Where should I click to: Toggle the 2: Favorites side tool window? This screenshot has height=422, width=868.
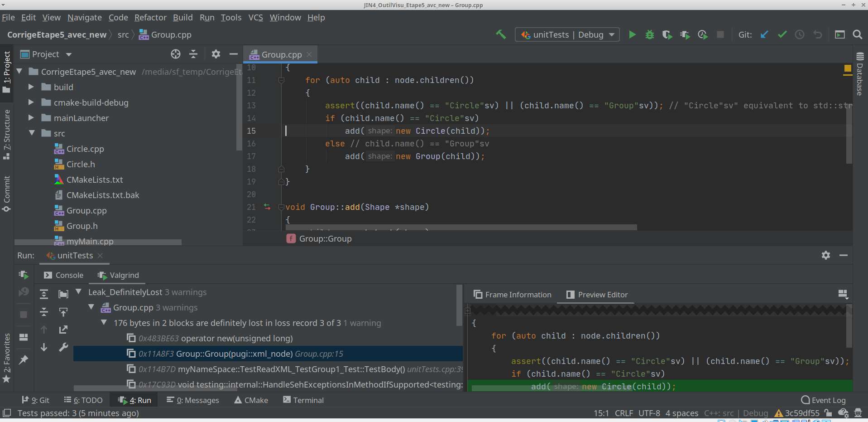coord(6,358)
